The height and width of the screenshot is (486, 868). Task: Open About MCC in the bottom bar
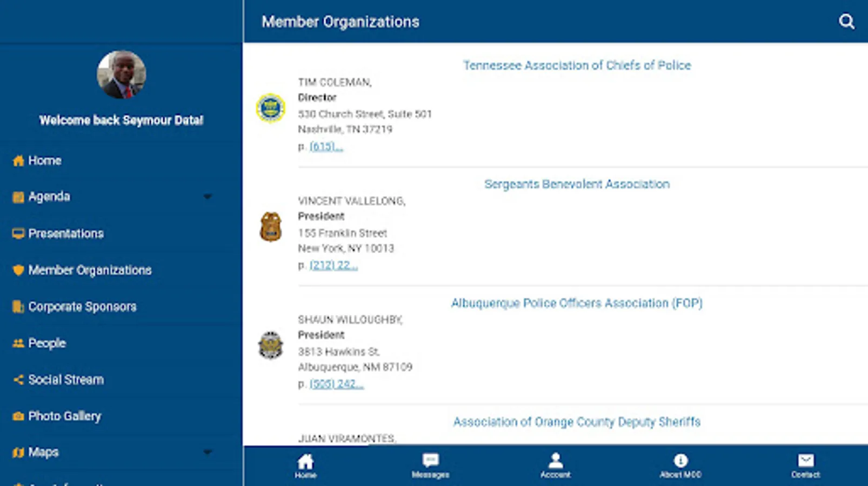[680, 466]
